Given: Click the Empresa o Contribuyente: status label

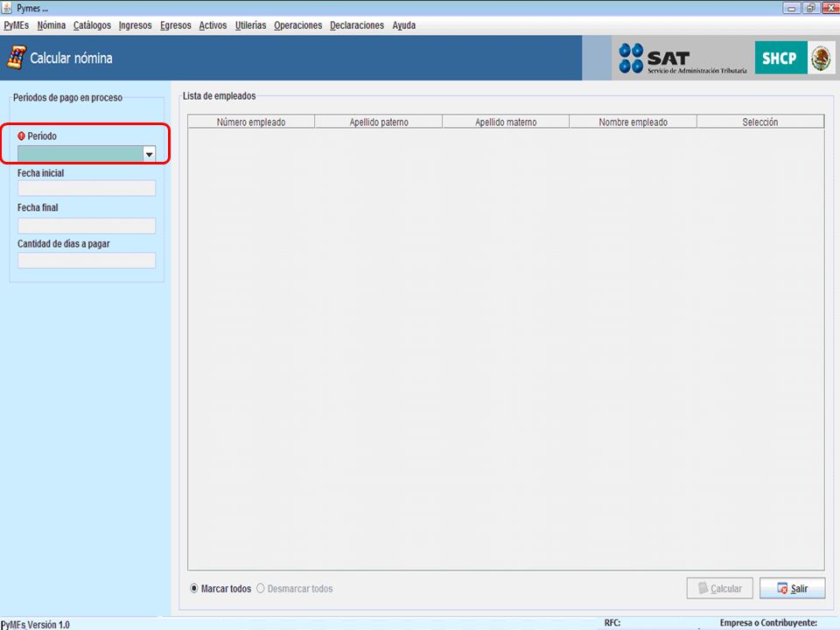Looking at the screenshot, I should pyautogui.click(x=768, y=622).
